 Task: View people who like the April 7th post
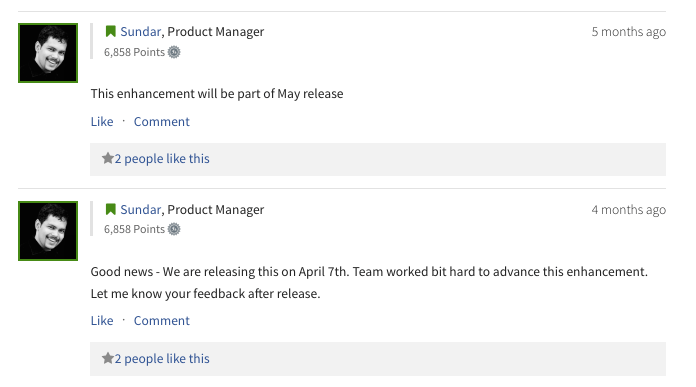162,359
